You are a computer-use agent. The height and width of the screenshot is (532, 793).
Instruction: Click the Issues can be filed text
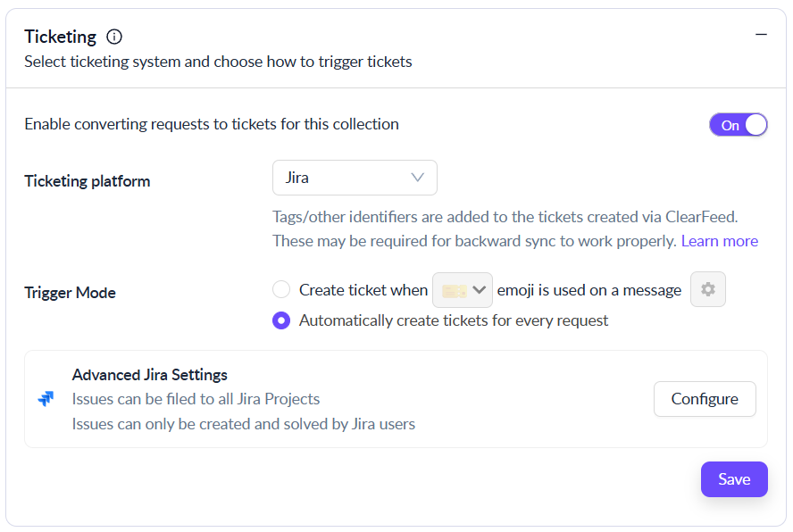click(x=196, y=399)
